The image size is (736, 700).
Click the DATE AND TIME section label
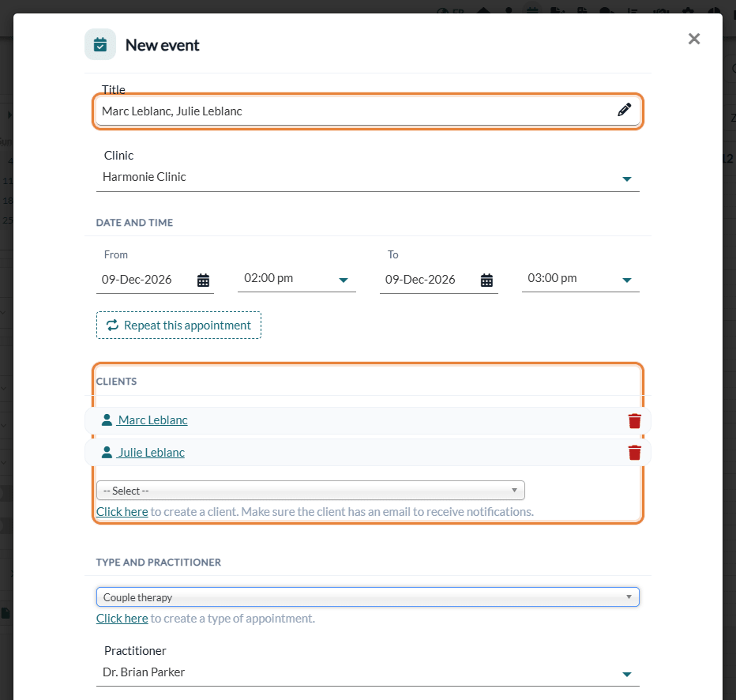tap(134, 223)
